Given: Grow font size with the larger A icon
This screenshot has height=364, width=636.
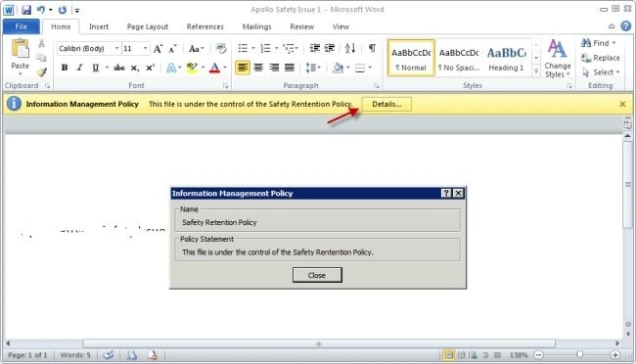Looking at the screenshot, I should [159, 49].
